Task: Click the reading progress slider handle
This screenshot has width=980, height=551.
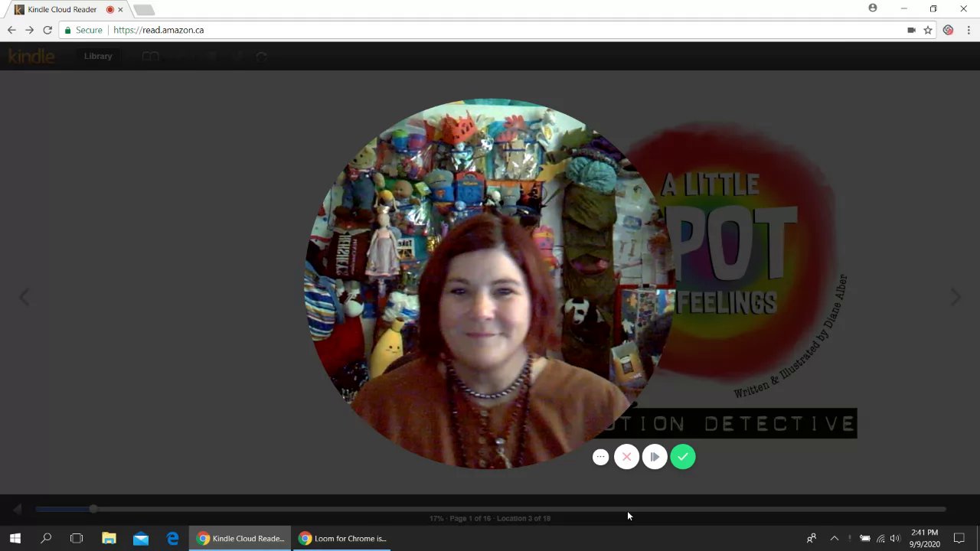Action: (x=93, y=509)
